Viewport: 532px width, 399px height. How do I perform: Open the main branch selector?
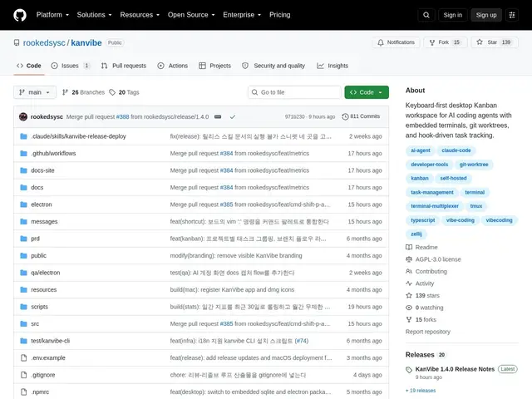click(x=35, y=92)
